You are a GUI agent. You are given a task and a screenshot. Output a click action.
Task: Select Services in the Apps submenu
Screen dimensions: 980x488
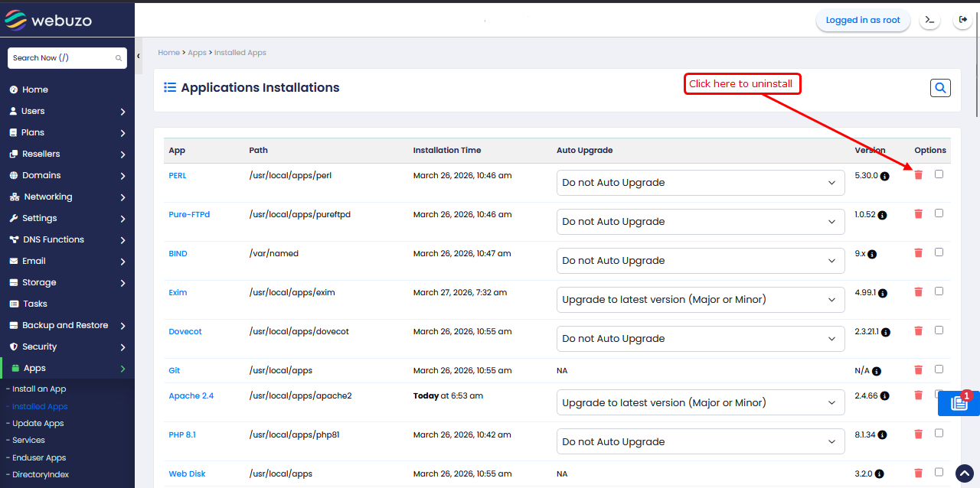coord(28,440)
